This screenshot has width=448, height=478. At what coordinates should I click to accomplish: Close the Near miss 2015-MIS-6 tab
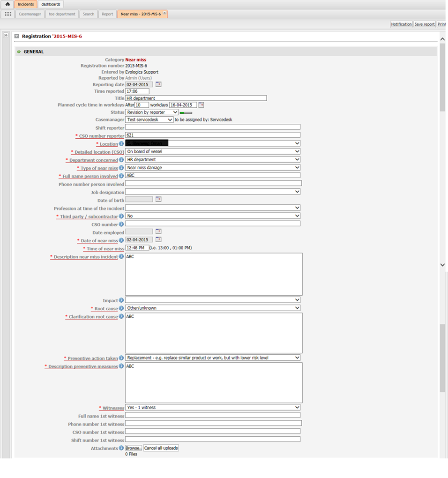pyautogui.click(x=164, y=13)
